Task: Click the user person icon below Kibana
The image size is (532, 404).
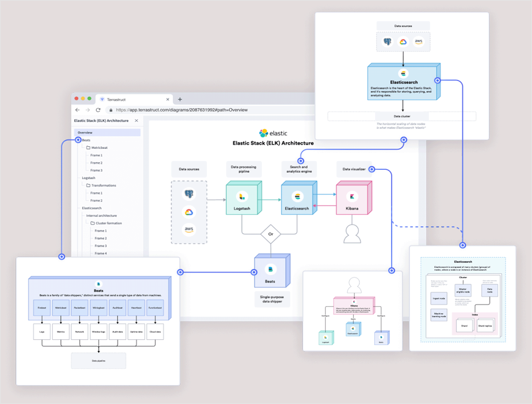Action: 352,234
